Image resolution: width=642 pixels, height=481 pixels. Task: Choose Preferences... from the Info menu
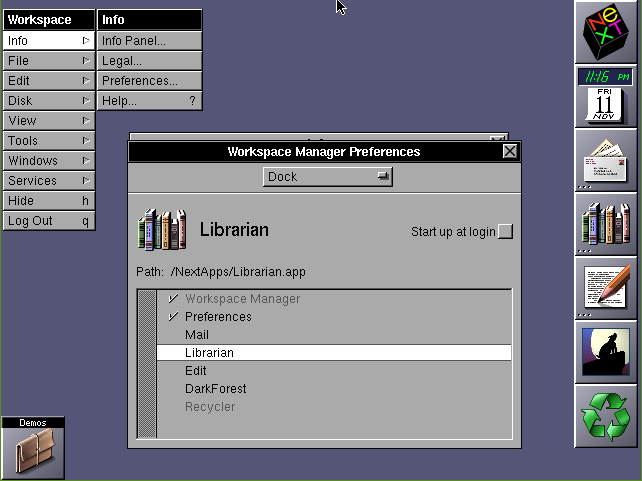(x=149, y=81)
